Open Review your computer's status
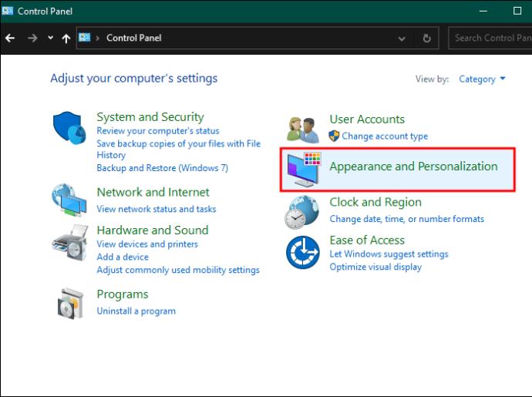Screen dimensions: 532x397 [x=158, y=130]
